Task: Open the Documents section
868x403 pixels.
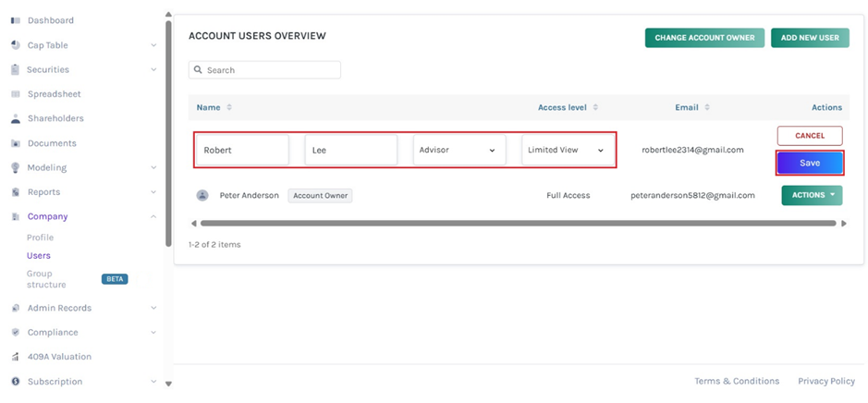Action: [x=52, y=143]
